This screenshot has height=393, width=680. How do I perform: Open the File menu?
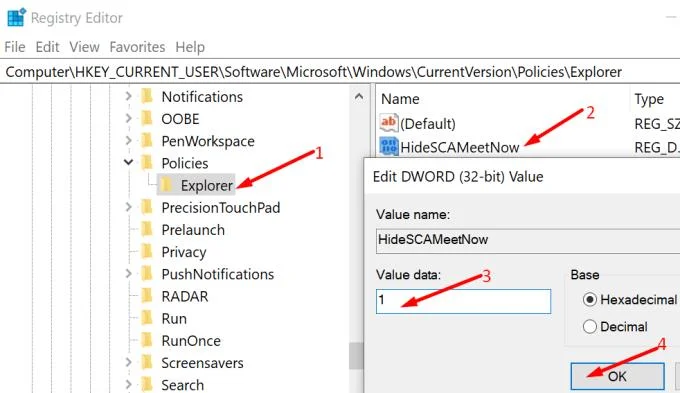pyautogui.click(x=15, y=47)
